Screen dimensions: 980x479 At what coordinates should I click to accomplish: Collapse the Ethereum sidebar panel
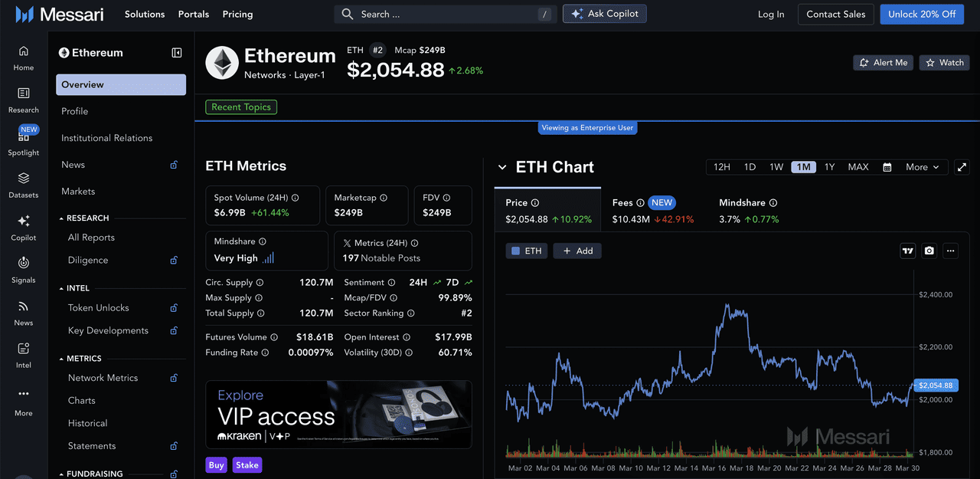(177, 53)
